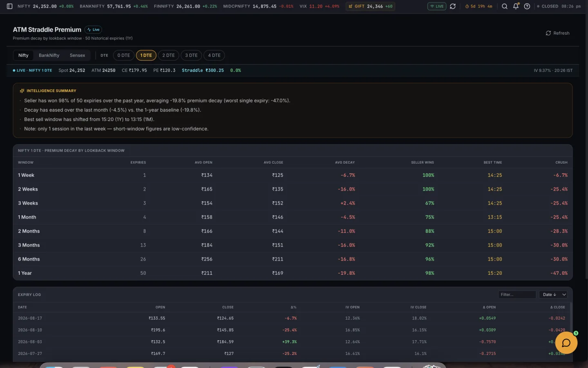Screen dimensions: 588x368
Task: Click the IV OPEN column header
Action: (352, 307)
